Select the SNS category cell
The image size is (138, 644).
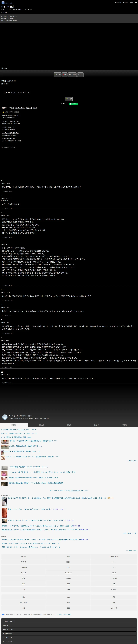(68, 589)
